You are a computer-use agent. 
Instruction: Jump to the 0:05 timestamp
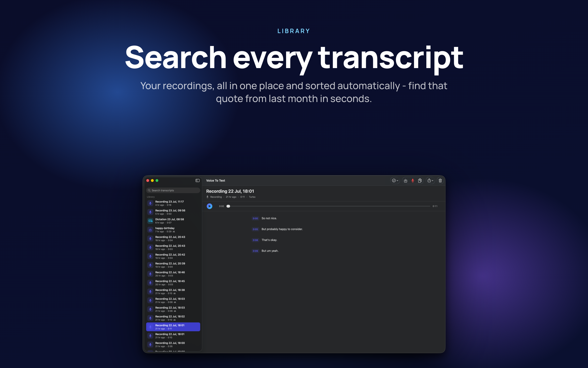[255, 229]
